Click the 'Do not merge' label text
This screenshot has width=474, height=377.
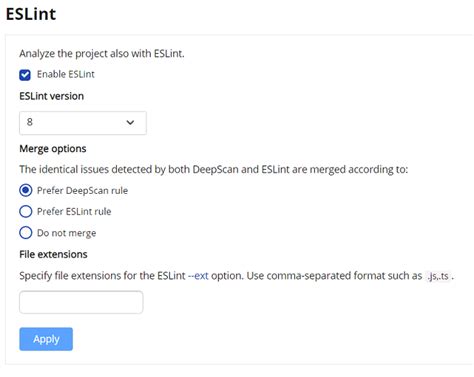[66, 233]
